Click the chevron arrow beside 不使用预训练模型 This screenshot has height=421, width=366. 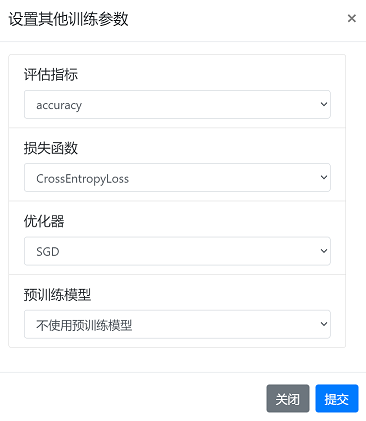coord(324,324)
